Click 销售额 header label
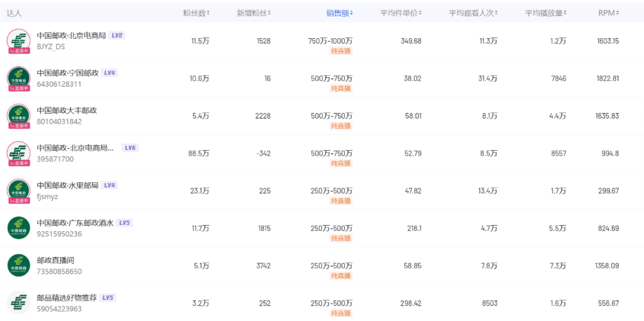 point(338,13)
